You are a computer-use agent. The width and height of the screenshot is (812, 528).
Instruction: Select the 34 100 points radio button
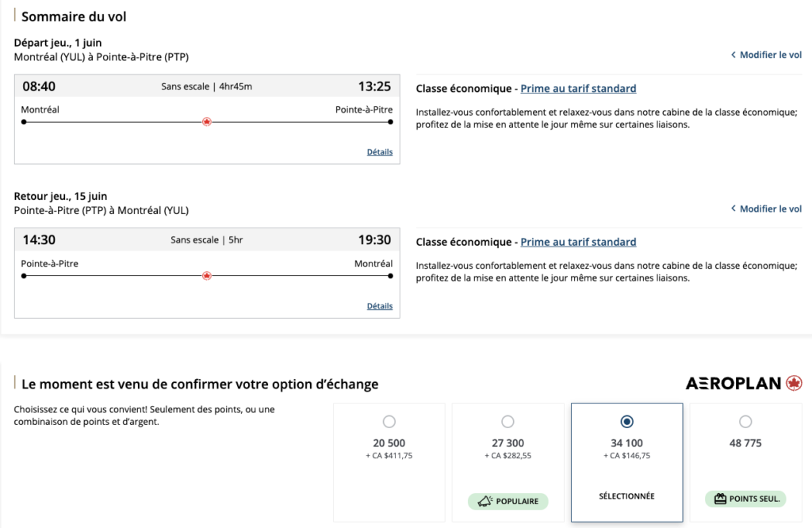(626, 422)
